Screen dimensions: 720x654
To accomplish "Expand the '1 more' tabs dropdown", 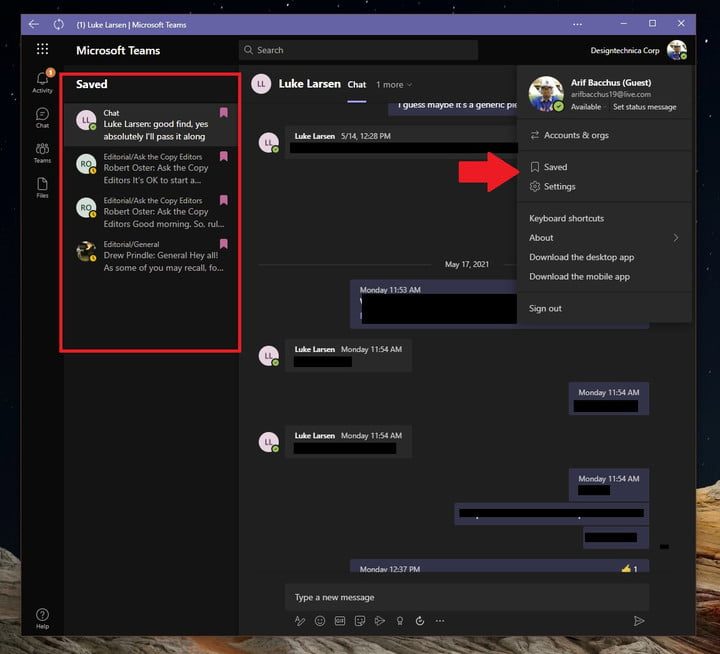I will click(x=394, y=85).
